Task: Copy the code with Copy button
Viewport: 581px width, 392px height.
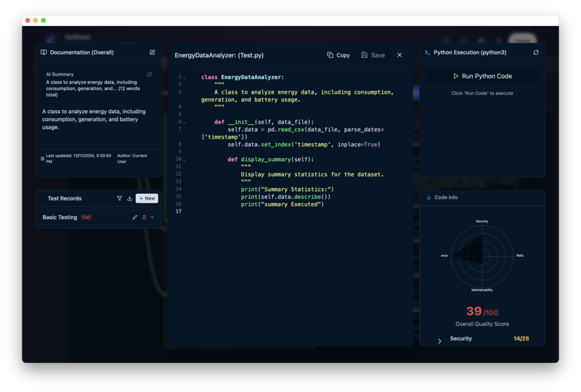Action: coord(338,55)
